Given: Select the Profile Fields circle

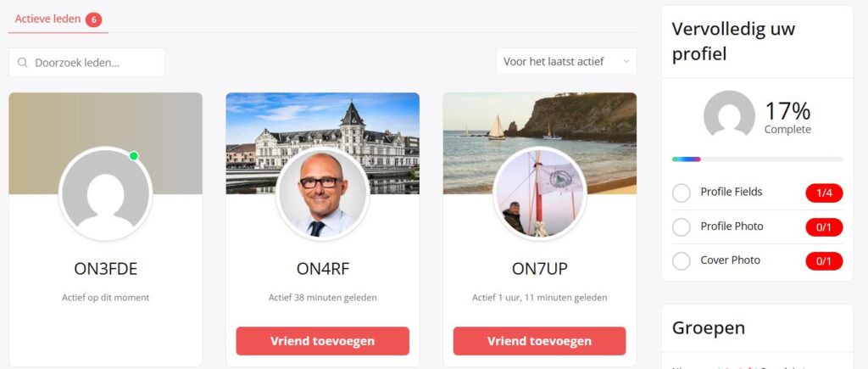Looking at the screenshot, I should coord(682,193).
